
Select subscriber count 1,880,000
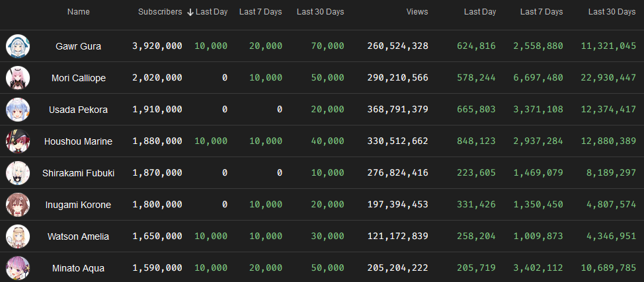point(157,141)
